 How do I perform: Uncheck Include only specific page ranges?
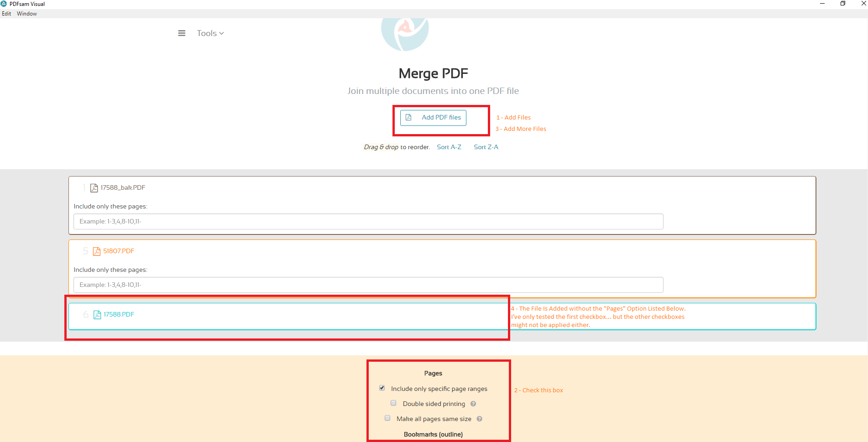coord(382,388)
